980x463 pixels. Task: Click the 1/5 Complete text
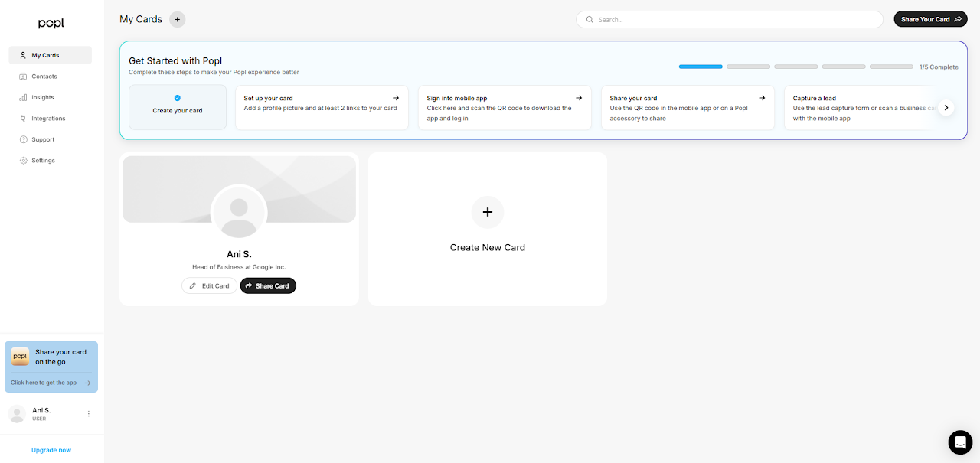(939, 67)
